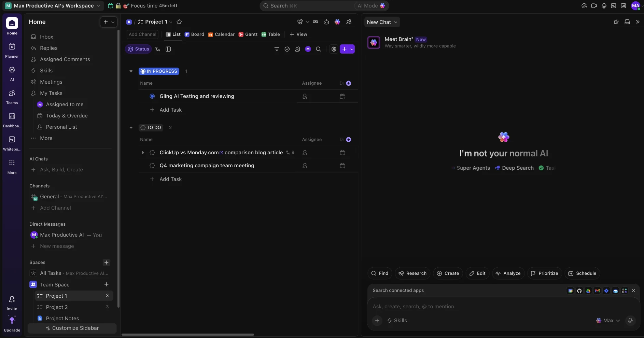Toggle status circle of ClickUp vs Monday.com task

coord(152,153)
